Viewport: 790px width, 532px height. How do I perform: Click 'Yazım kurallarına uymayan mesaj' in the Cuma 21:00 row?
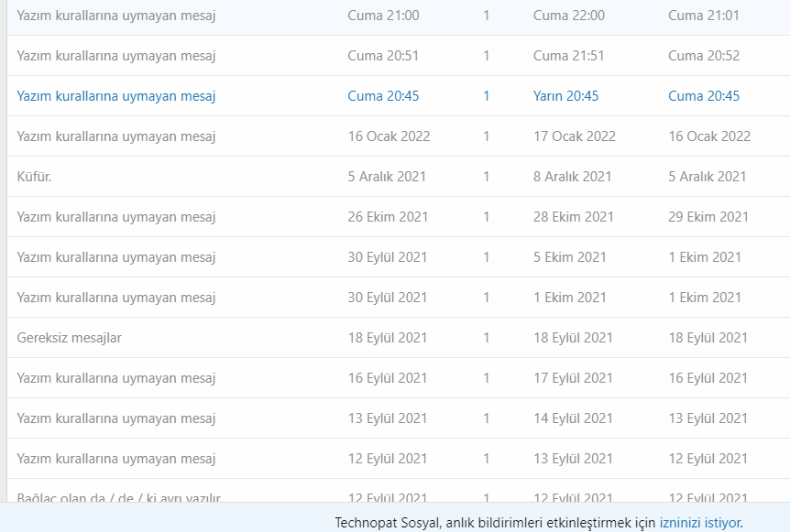pos(116,16)
